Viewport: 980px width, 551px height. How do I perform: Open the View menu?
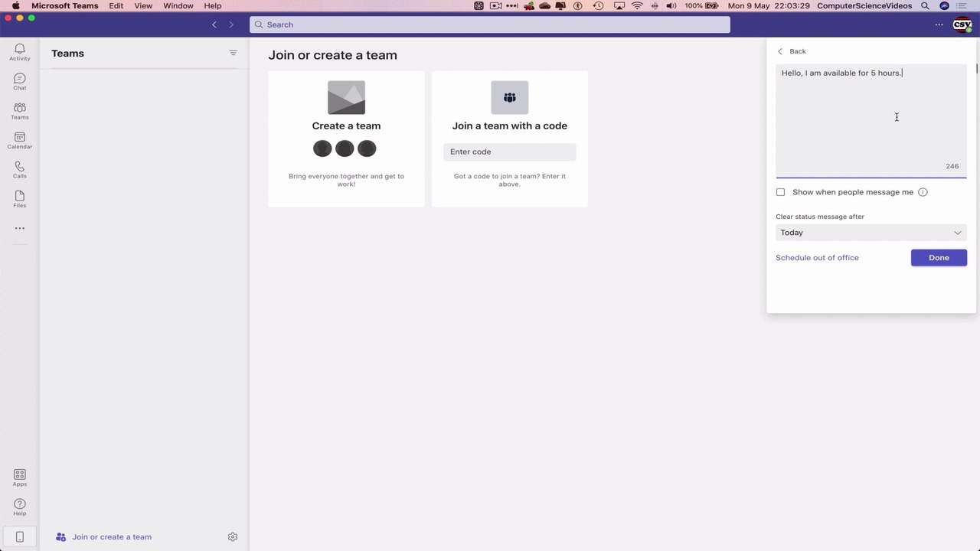coord(143,5)
